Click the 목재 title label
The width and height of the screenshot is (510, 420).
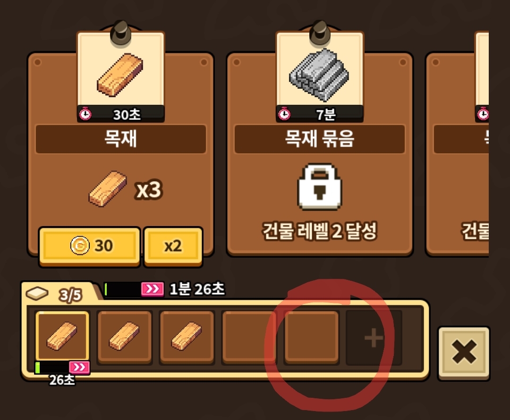click(x=121, y=139)
